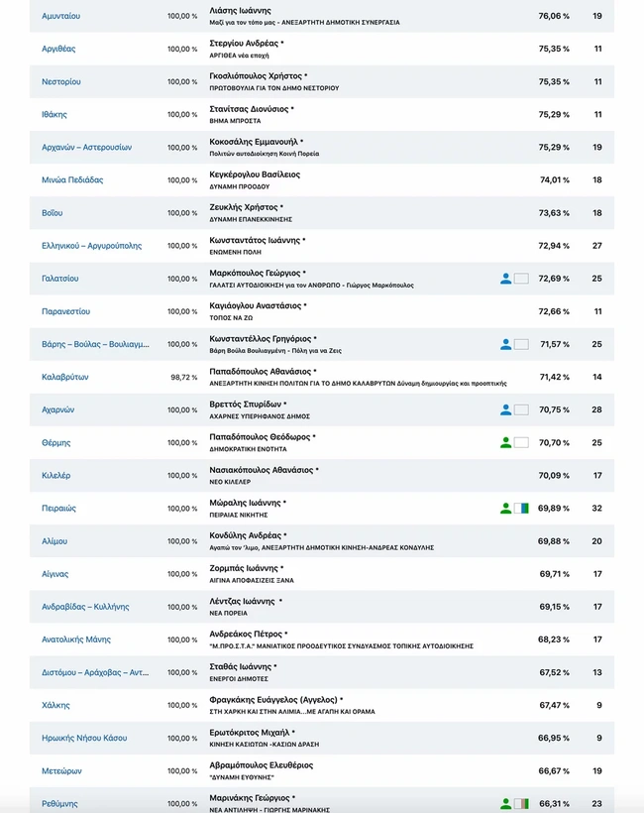The image size is (644, 813).
Task: Click the party color box in Γαλατσίου row
Action: (521, 279)
